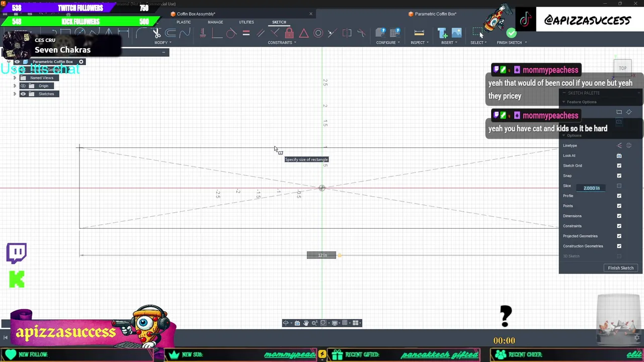
Task: Open the Inspect dropdown
Action: [420, 43]
